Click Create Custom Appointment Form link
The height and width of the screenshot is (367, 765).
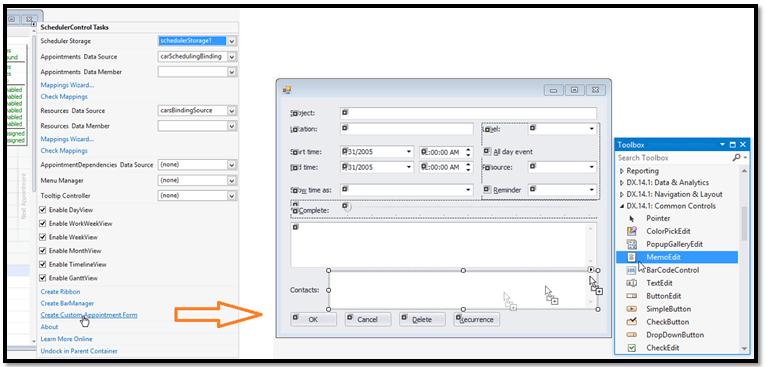pos(89,315)
